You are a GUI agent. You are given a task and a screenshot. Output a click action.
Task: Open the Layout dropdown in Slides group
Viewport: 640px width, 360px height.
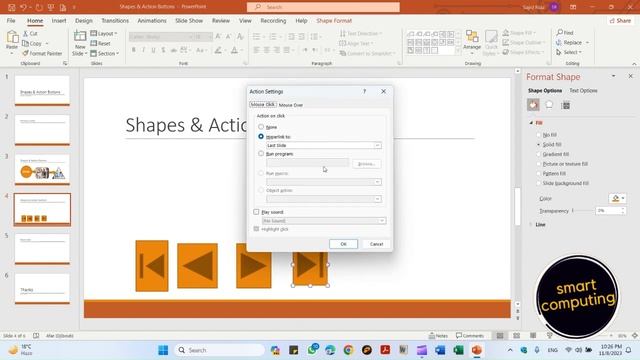pyautogui.click(x=104, y=33)
